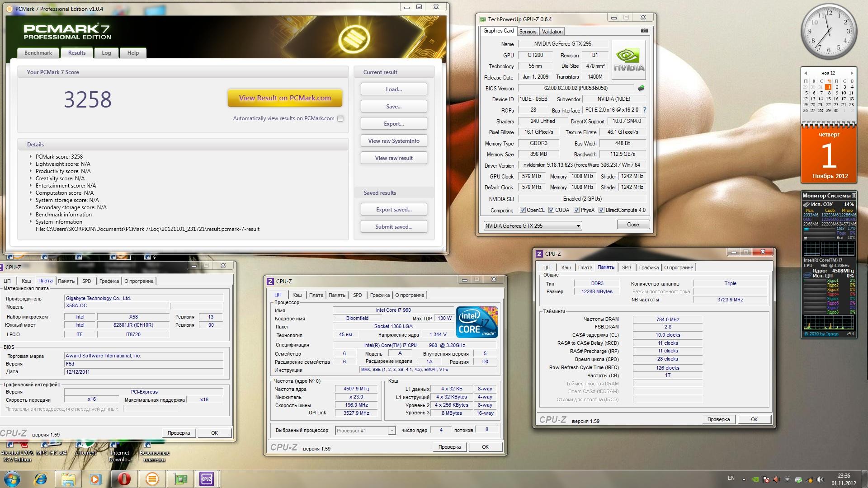The height and width of the screenshot is (488, 868).
Task: Click the Close button in GPU-Z
Action: (633, 225)
